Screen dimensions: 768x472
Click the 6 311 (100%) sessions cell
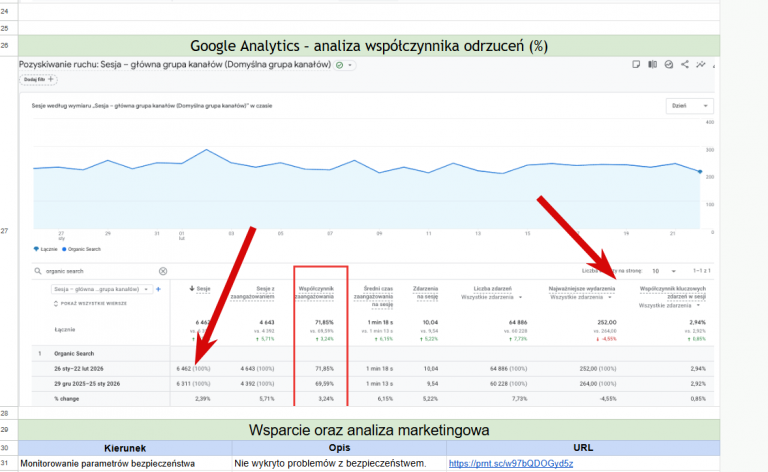(x=193, y=384)
